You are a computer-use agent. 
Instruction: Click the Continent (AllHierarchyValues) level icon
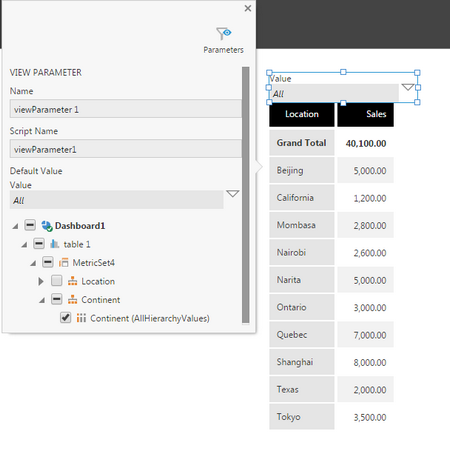tap(81, 318)
